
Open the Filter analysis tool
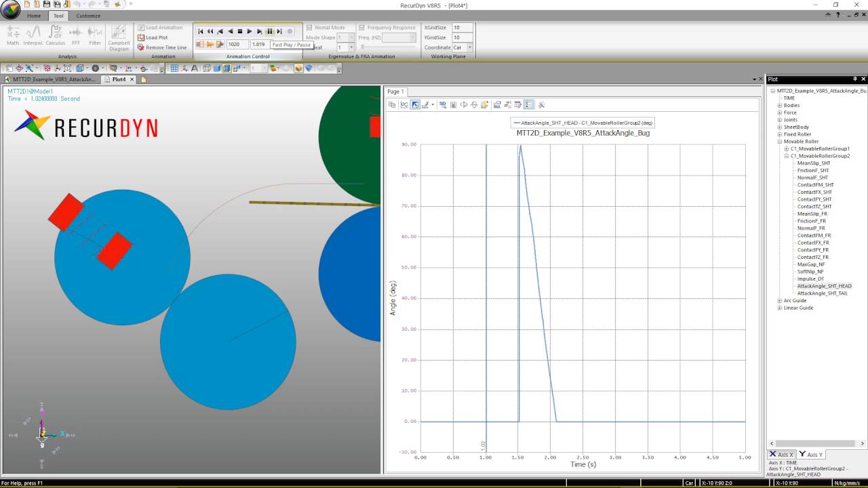coord(95,35)
